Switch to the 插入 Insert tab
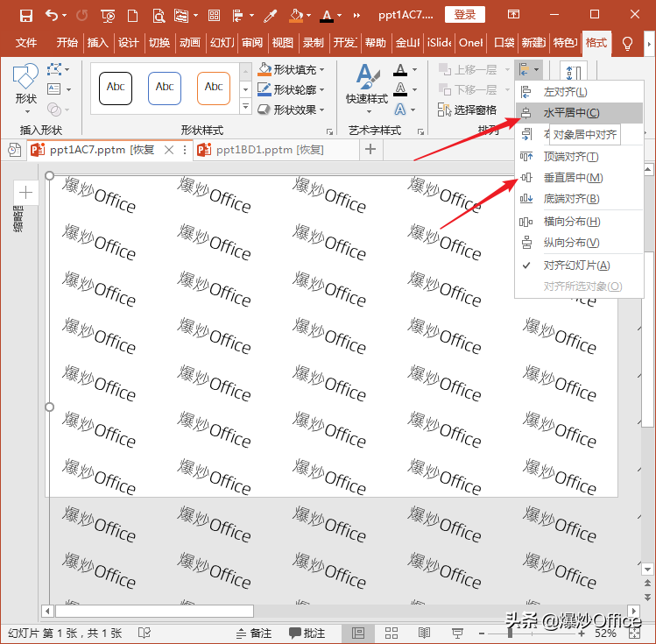 (98, 43)
